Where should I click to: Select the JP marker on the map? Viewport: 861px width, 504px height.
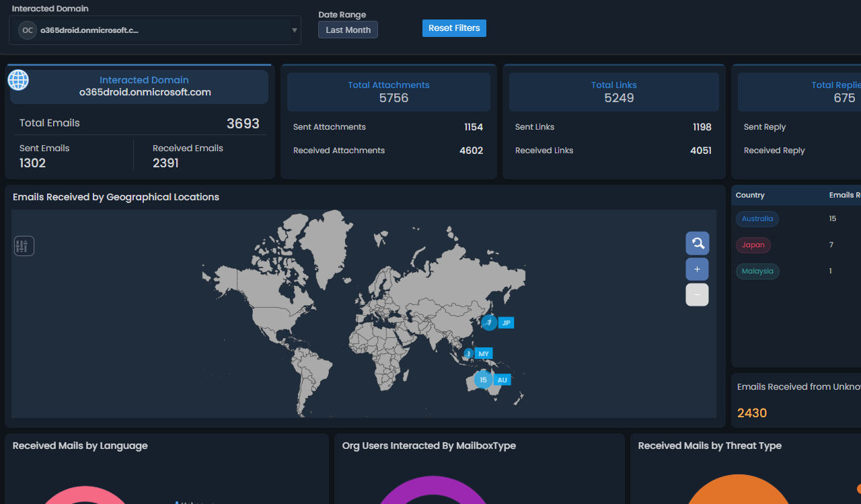tap(506, 323)
